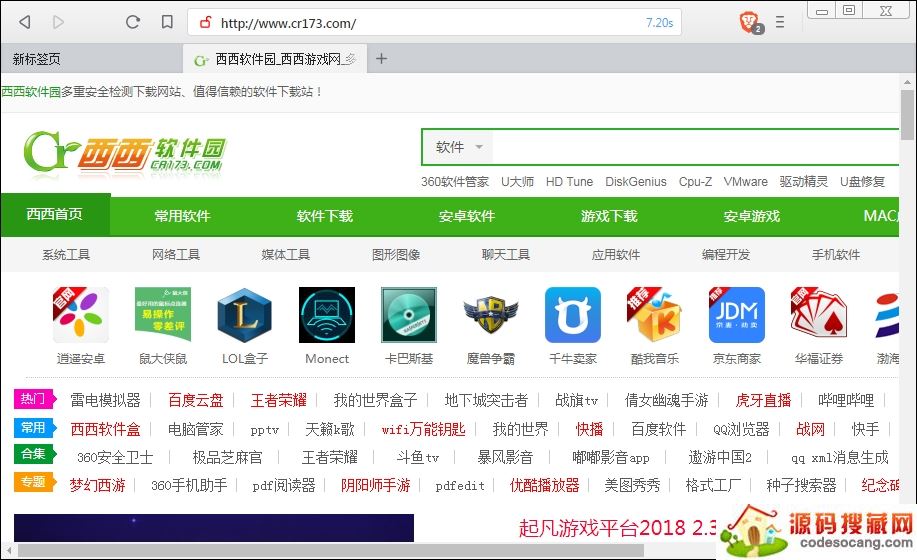
Task: Select the 西西软件园_西西游戏网 tab
Action: pos(275,58)
